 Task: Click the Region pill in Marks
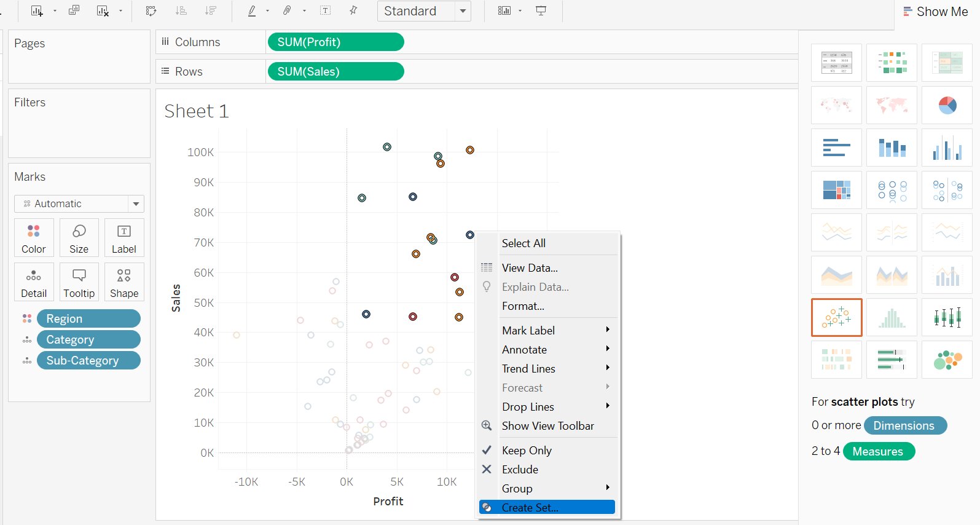(x=88, y=318)
